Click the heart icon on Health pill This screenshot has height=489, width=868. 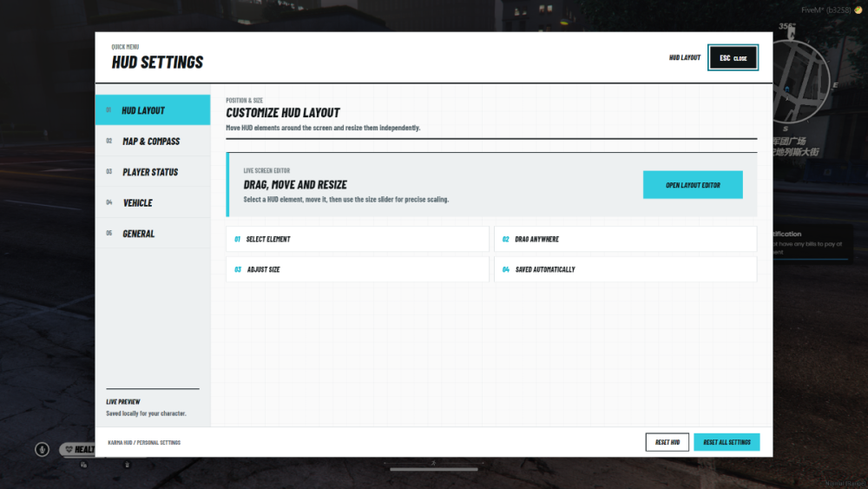click(69, 449)
